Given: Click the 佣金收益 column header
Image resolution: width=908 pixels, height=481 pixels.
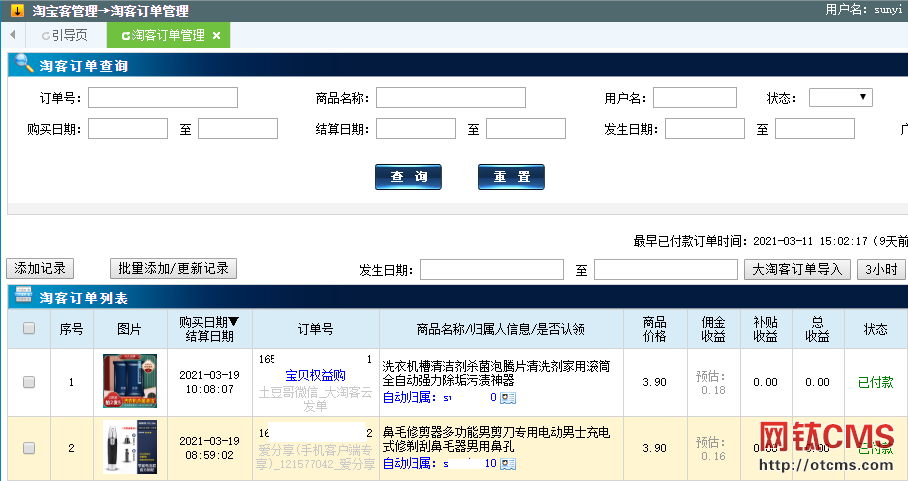Looking at the screenshot, I should click(x=713, y=329).
